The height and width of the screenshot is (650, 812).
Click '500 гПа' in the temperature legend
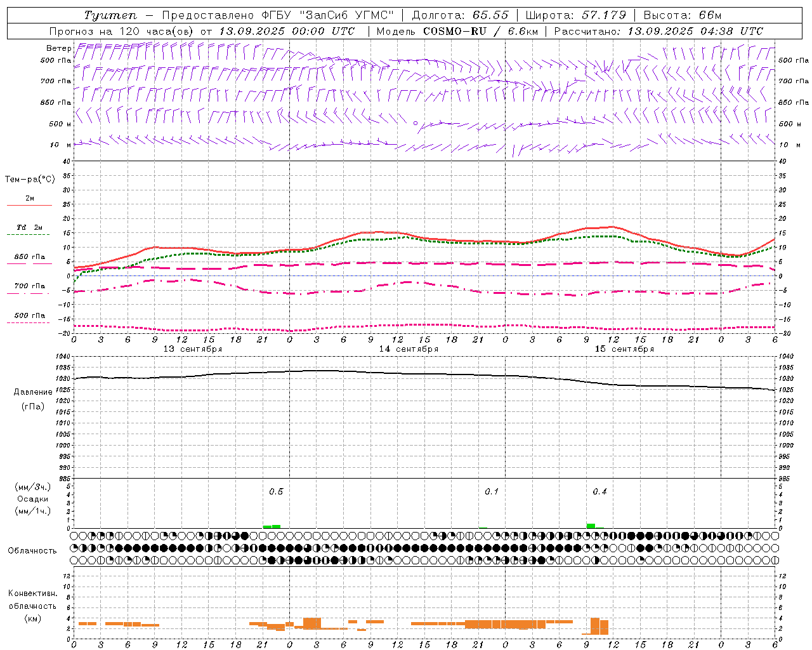pyautogui.click(x=30, y=315)
